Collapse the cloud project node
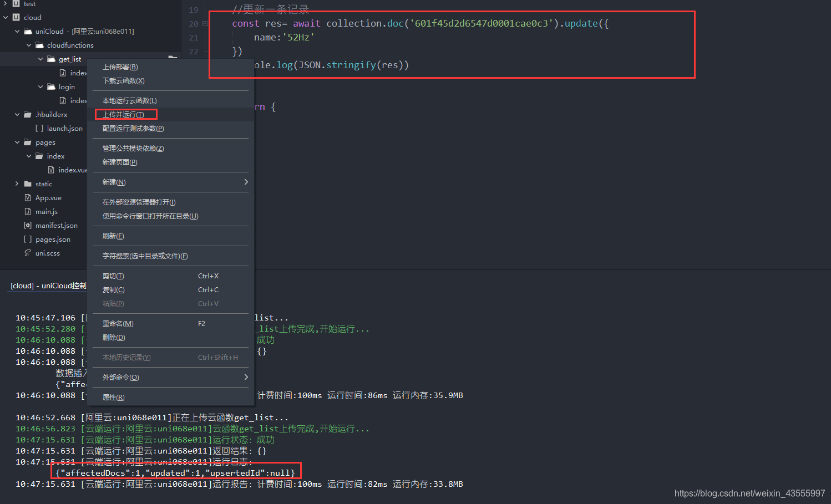This screenshot has width=831, height=504. tap(6, 17)
